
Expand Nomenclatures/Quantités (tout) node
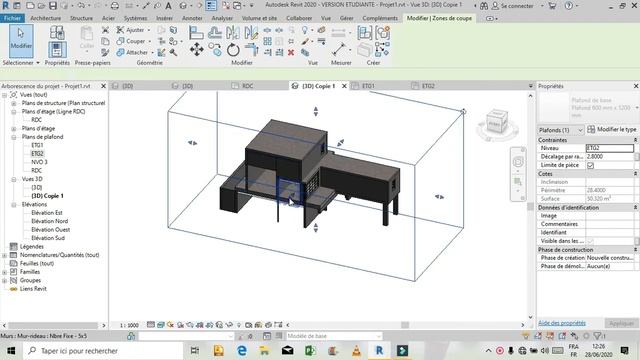point(4,255)
